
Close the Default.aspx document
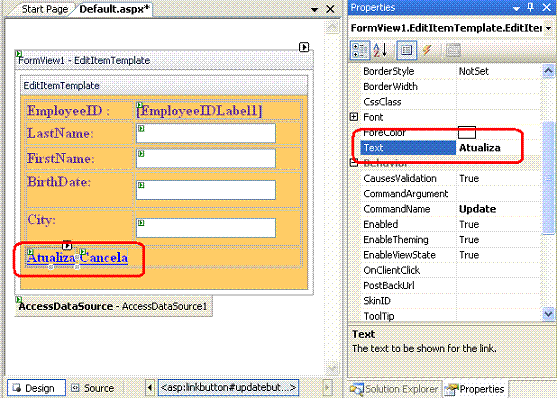pos(330,9)
